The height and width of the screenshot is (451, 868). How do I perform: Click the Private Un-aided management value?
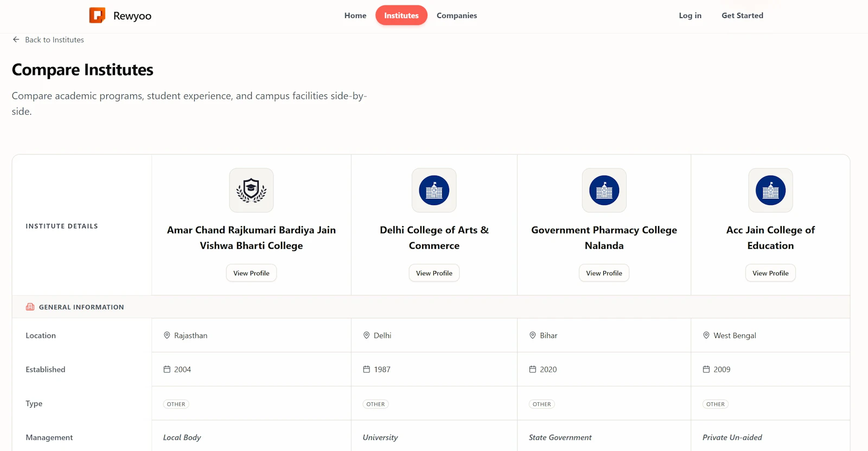pyautogui.click(x=732, y=437)
